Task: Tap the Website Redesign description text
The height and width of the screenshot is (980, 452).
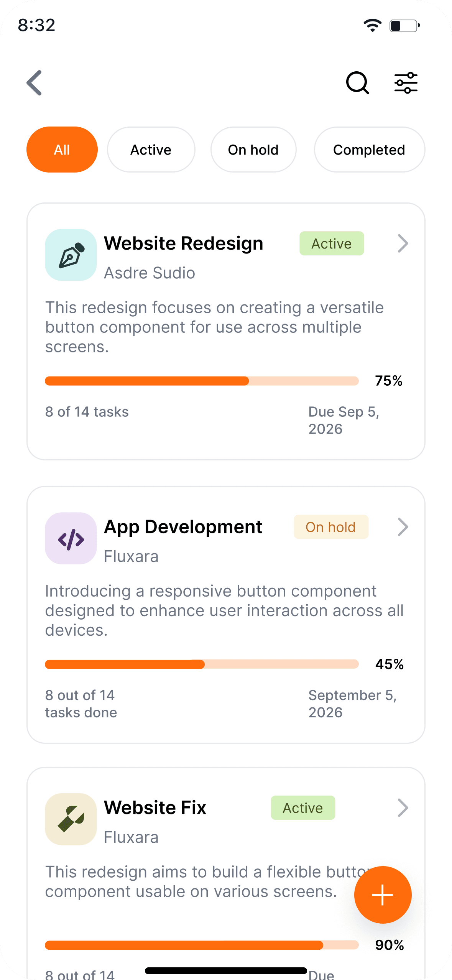Action: click(215, 327)
